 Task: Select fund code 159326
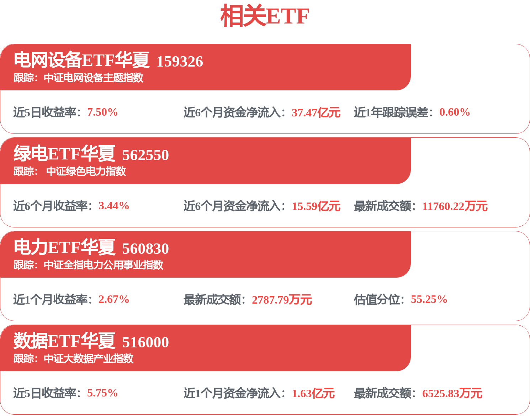coord(180,62)
